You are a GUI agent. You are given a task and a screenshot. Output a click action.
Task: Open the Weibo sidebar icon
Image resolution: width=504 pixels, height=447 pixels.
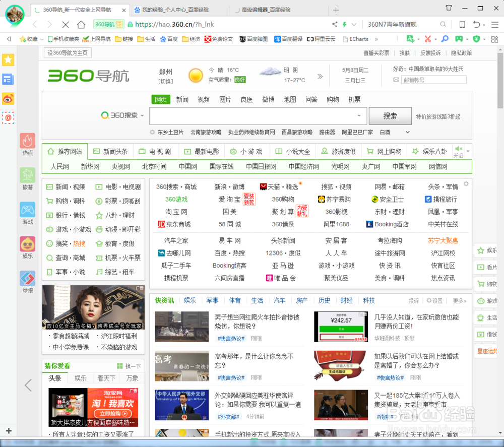point(8,99)
